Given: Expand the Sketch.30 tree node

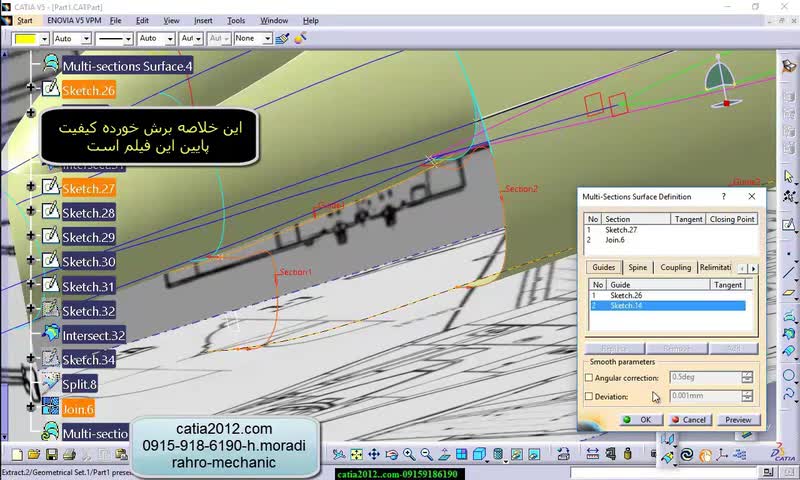Looking at the screenshot, I should [31, 260].
